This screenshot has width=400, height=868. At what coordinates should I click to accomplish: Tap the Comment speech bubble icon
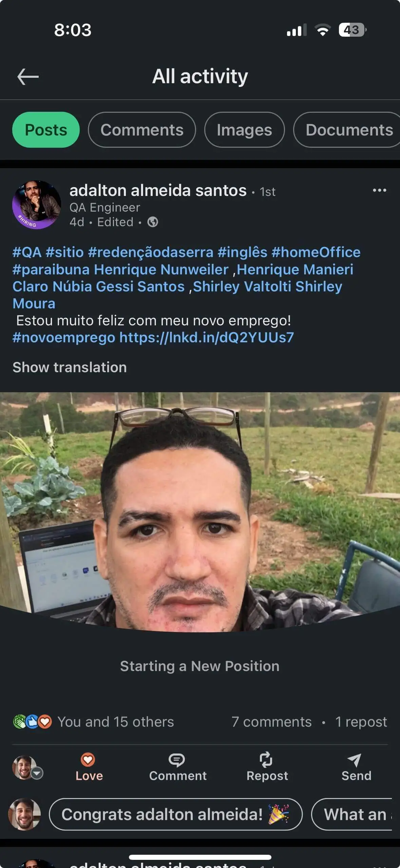coord(177,760)
